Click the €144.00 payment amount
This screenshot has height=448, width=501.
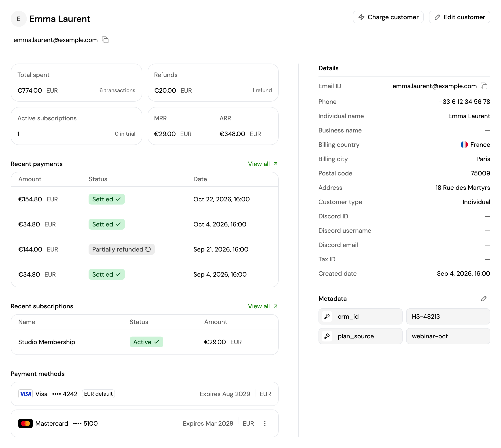pyautogui.click(x=30, y=249)
